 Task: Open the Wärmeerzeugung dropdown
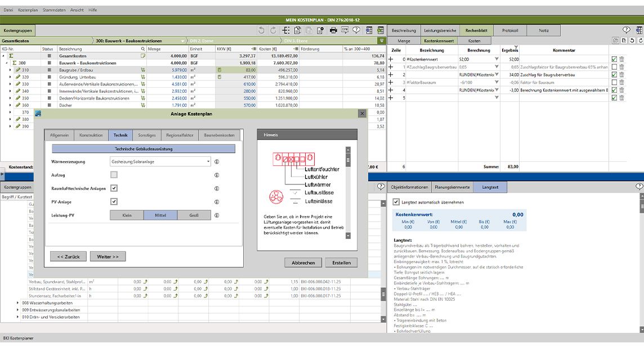coord(208,162)
